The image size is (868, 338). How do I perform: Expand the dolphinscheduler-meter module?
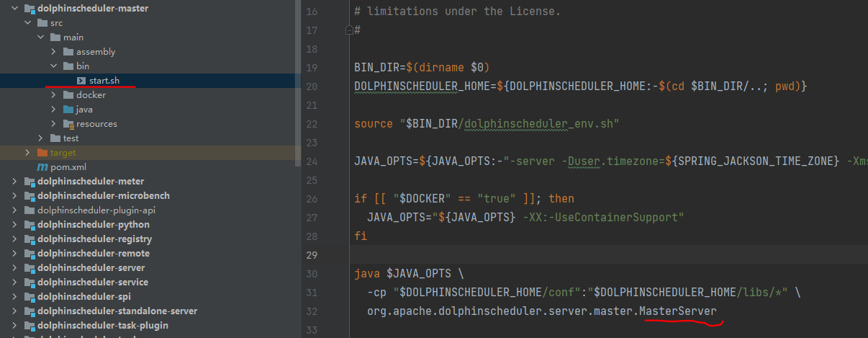pyautogui.click(x=15, y=182)
